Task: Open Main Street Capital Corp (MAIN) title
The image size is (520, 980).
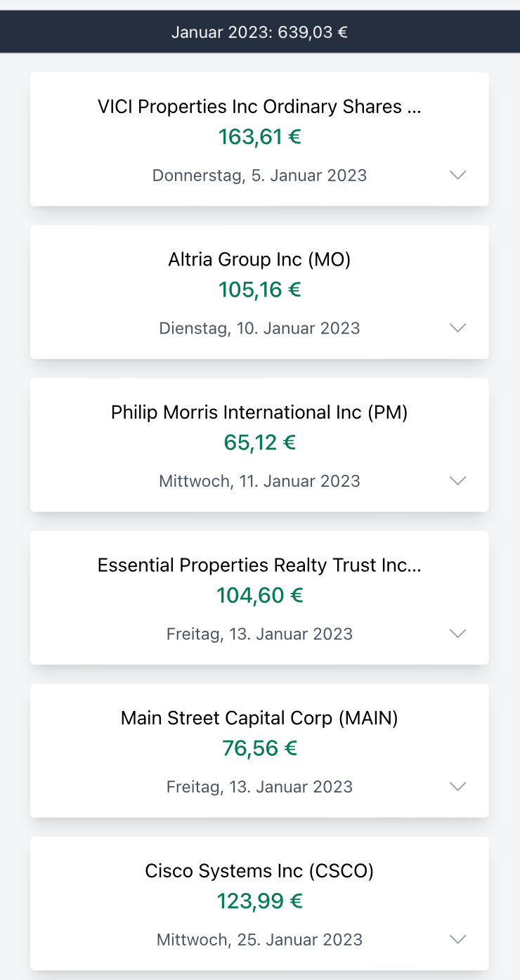Action: [x=259, y=718]
